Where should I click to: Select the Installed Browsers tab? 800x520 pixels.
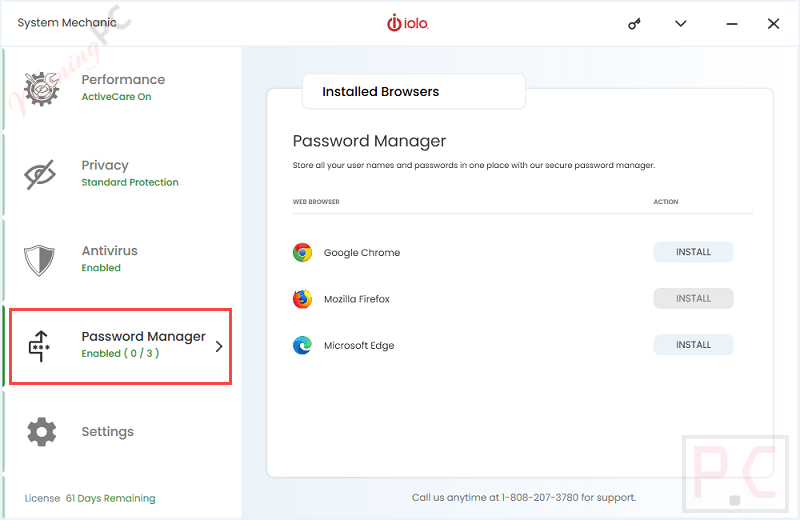(x=414, y=91)
